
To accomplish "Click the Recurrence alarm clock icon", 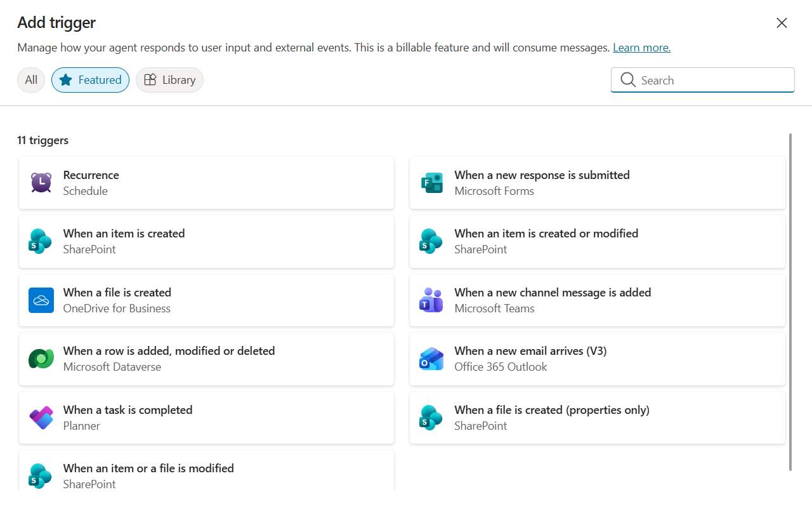I will click(x=41, y=183).
